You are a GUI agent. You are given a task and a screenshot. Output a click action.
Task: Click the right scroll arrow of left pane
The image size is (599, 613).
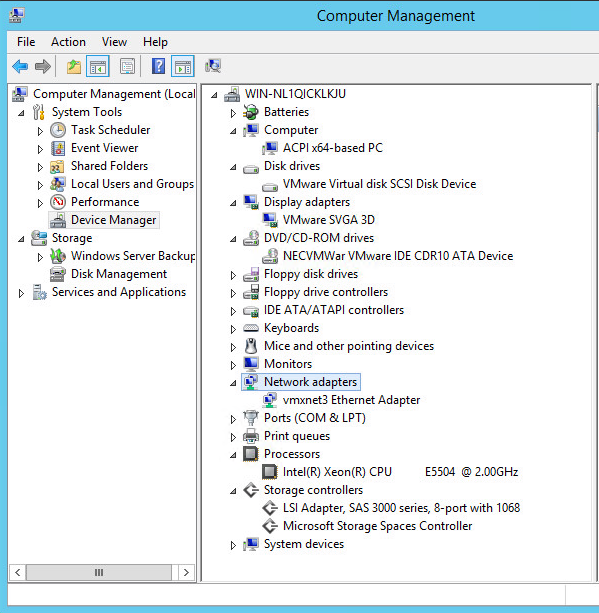pos(186,572)
